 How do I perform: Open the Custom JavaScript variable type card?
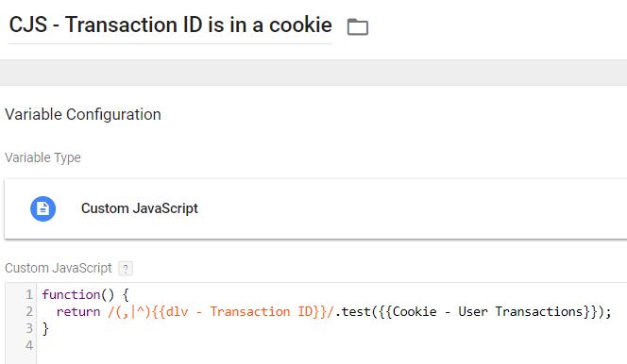tap(315, 208)
